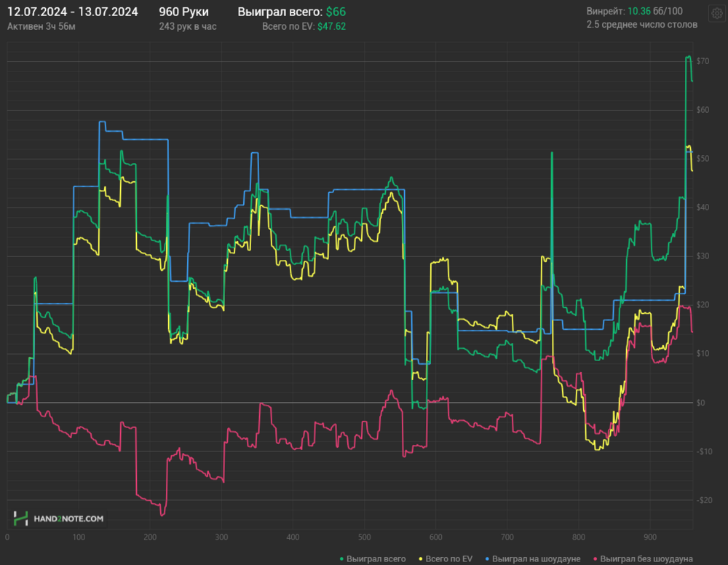Click the "300" hands x-axis label
The height and width of the screenshot is (565, 728).
pyautogui.click(x=221, y=537)
